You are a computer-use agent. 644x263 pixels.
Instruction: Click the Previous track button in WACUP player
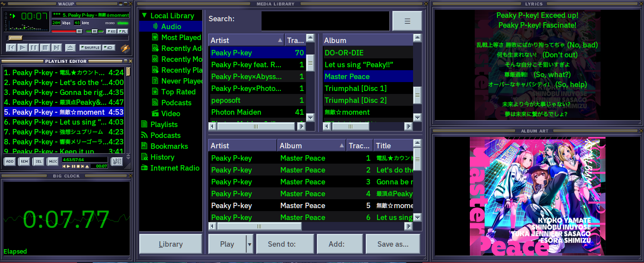pyautogui.click(x=11, y=47)
